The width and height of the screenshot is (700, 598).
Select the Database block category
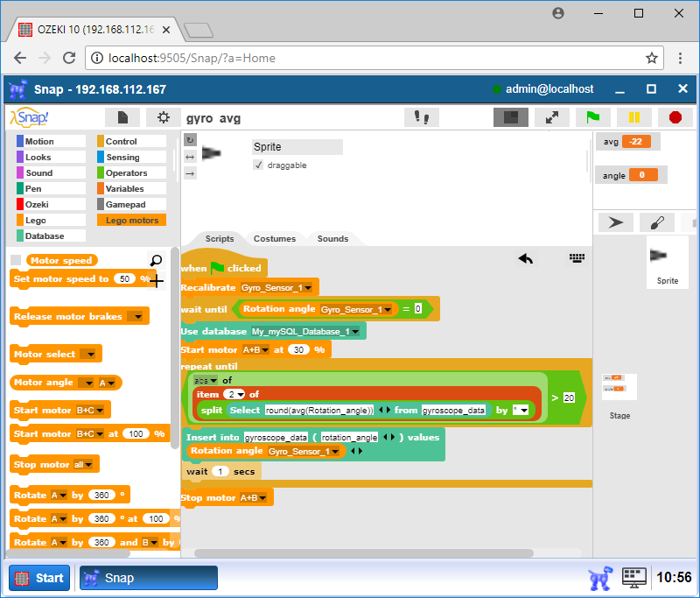tap(51, 236)
